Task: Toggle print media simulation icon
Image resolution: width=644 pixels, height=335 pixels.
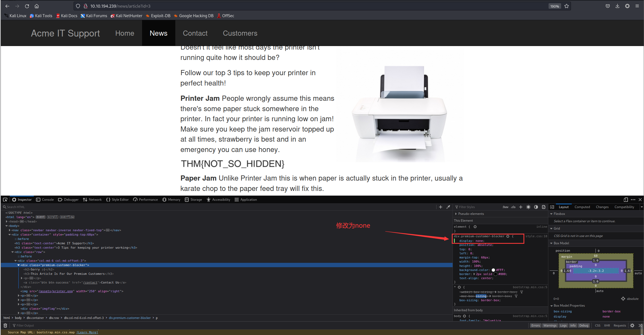Action: pyautogui.click(x=544, y=207)
